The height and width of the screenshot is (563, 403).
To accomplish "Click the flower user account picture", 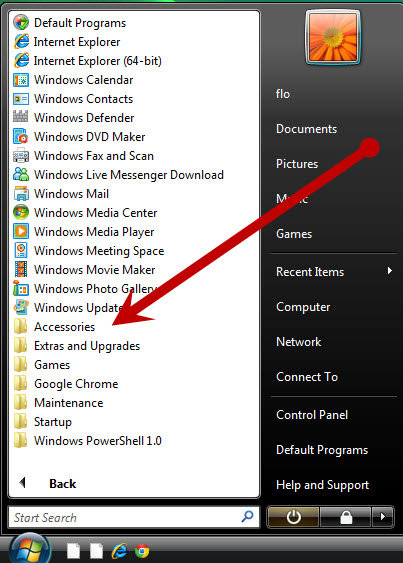I will [x=333, y=37].
